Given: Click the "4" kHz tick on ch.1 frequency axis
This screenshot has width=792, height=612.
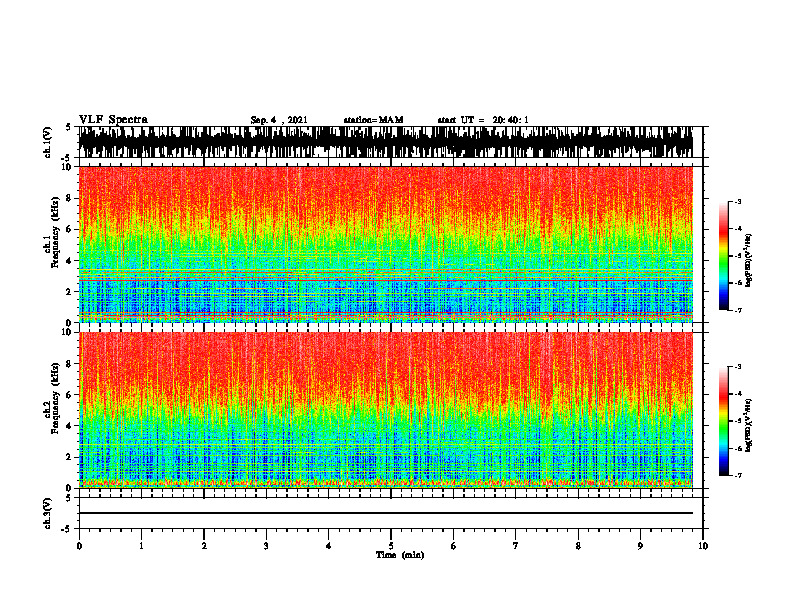Looking at the screenshot, I should (69, 261).
